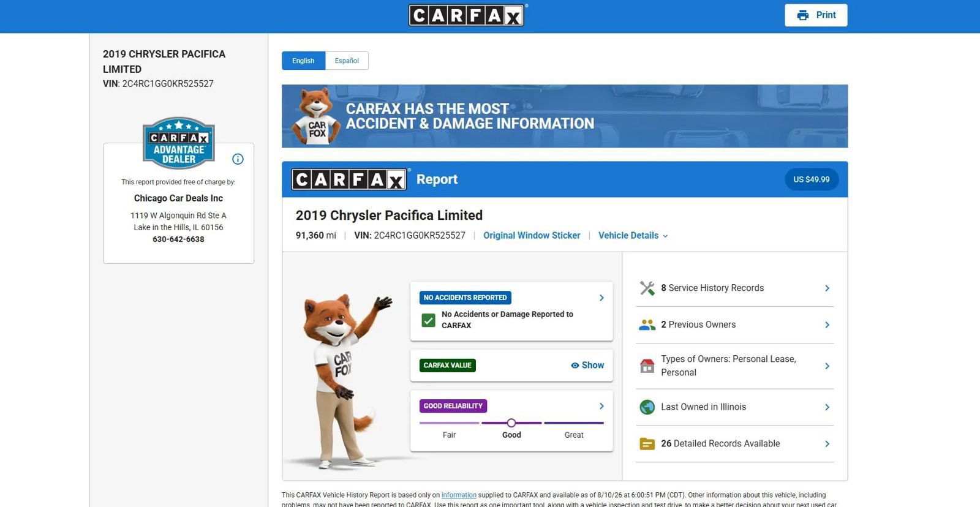
Task: Click the 26 Detailed Records Available text
Action: click(720, 443)
